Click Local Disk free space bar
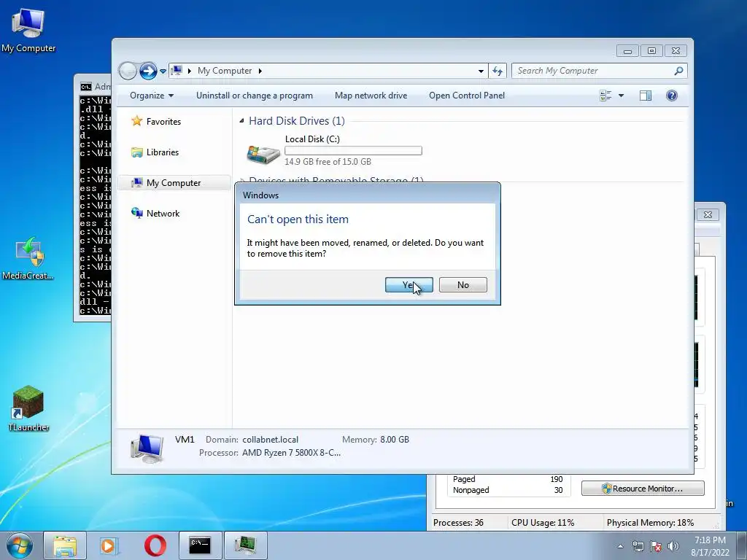Screen dimensions: 747x560 coord(353,150)
